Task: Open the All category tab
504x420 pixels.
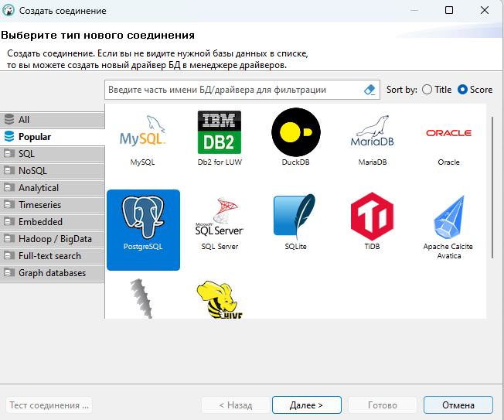Action: [x=53, y=120]
